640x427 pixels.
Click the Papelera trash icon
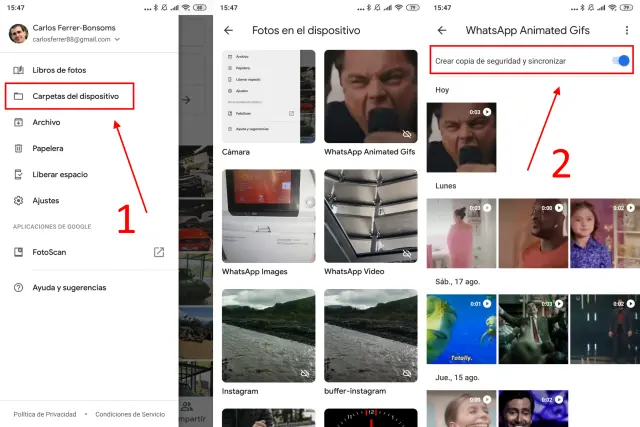click(x=19, y=148)
